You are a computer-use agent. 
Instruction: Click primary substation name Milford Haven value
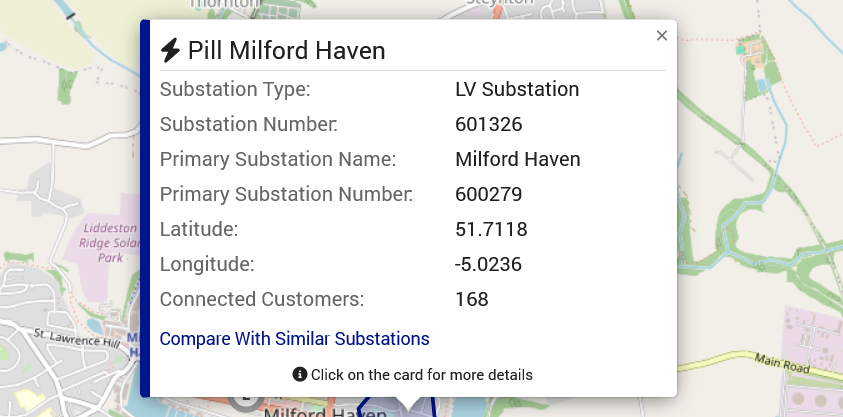(517, 159)
